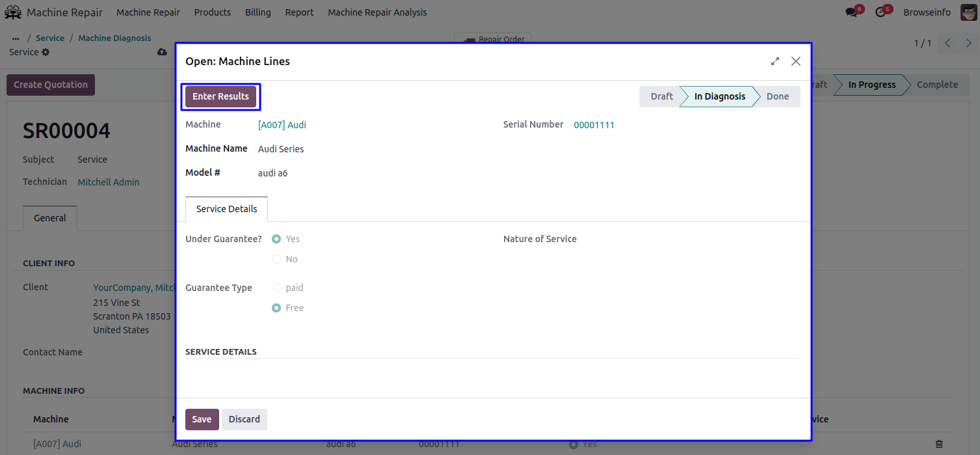
Task: Choose Free Guarantee Type
Action: click(276, 308)
